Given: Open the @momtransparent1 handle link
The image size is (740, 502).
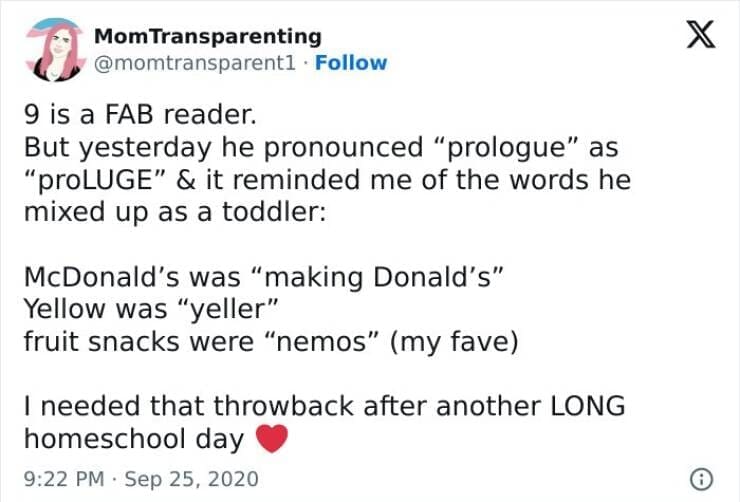Looking at the screenshot, I should tap(197, 63).
